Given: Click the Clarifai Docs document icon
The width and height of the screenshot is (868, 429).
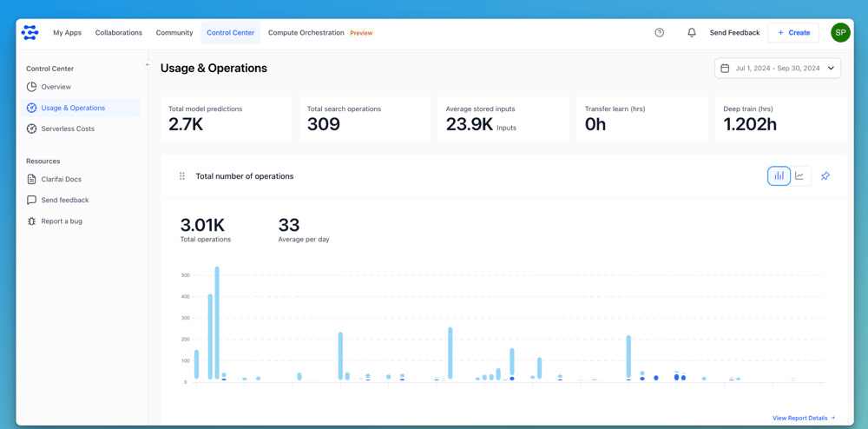Looking at the screenshot, I should 32,180.
